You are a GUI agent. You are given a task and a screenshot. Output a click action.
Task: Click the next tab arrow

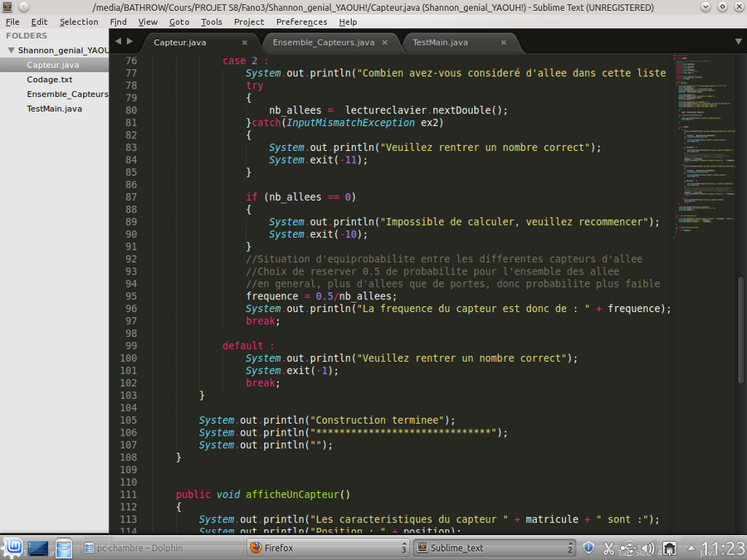(x=129, y=41)
